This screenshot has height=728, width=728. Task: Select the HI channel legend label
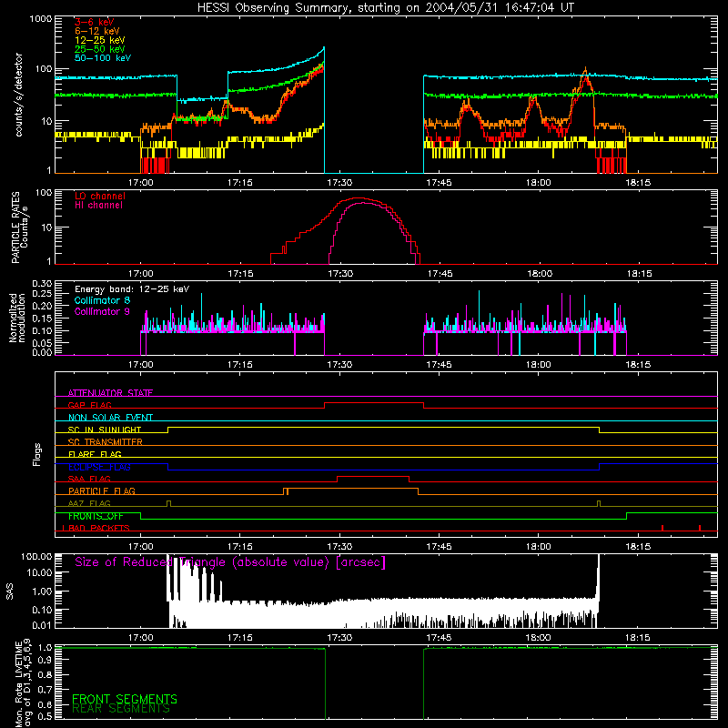(98, 206)
